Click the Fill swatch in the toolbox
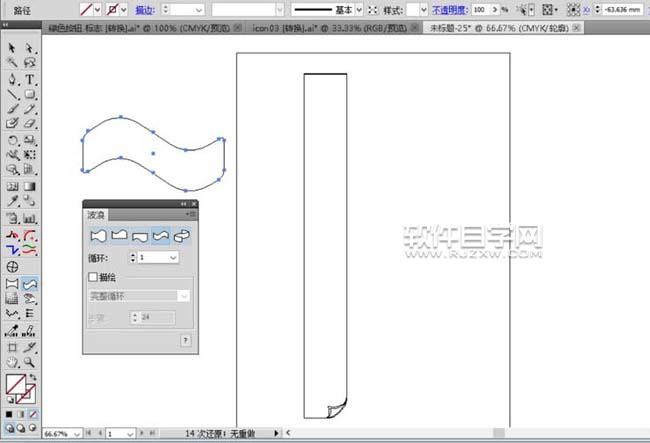Viewport: 650px width, 443px height. [16, 385]
